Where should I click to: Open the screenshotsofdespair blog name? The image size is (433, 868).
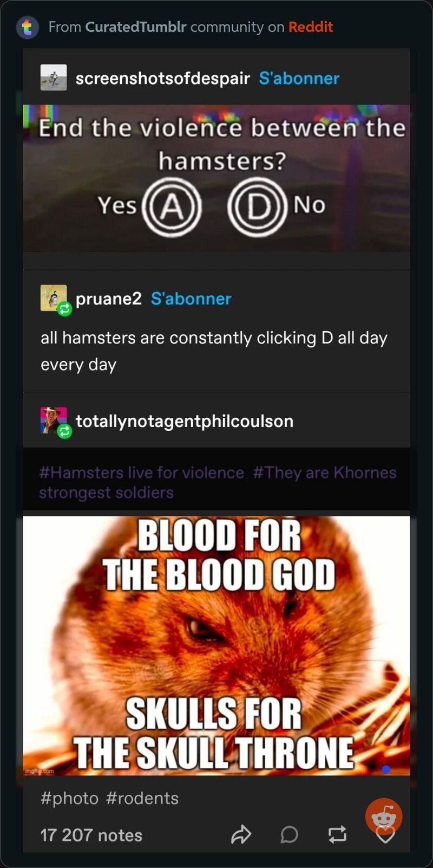click(162, 78)
